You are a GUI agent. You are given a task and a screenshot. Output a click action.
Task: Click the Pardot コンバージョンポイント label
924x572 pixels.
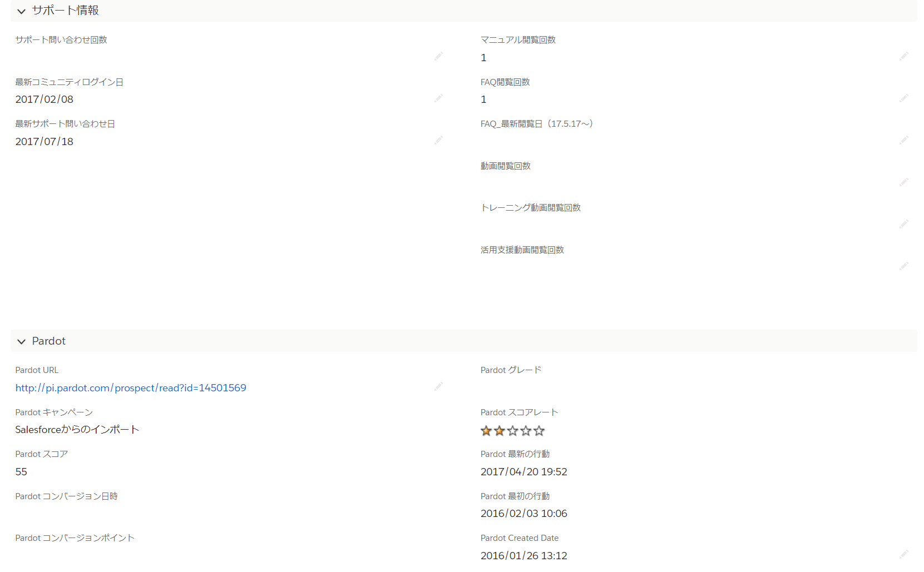click(x=75, y=538)
